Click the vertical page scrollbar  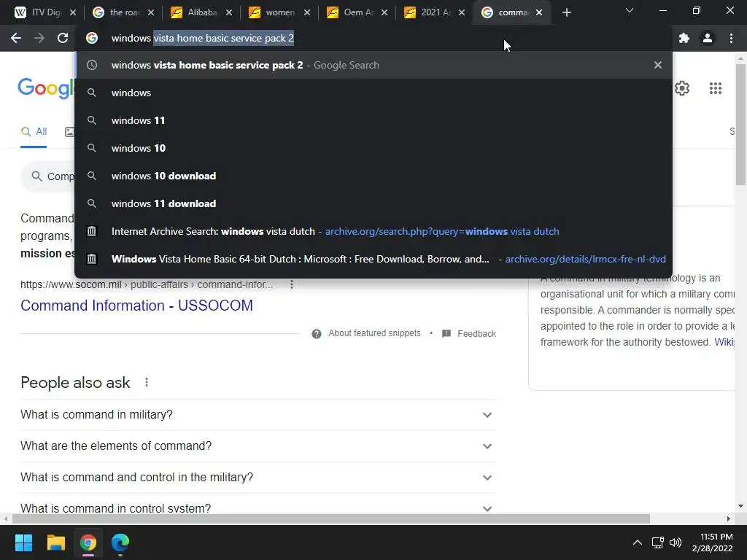point(740,125)
